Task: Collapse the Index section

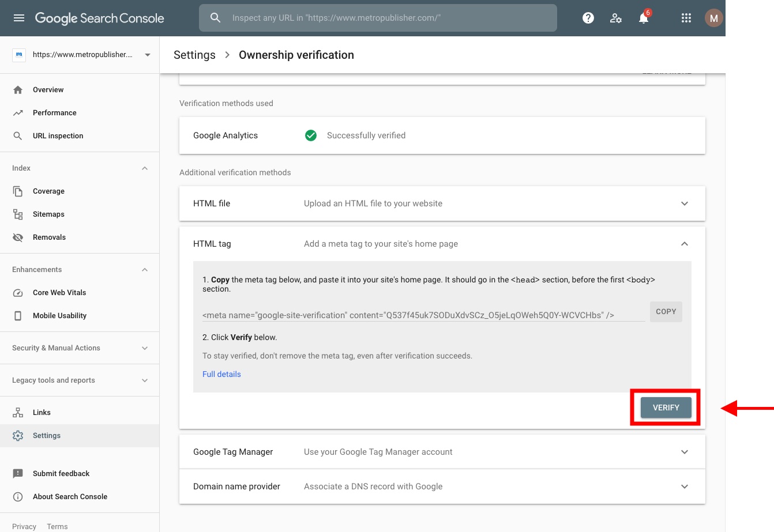Action: click(x=145, y=168)
